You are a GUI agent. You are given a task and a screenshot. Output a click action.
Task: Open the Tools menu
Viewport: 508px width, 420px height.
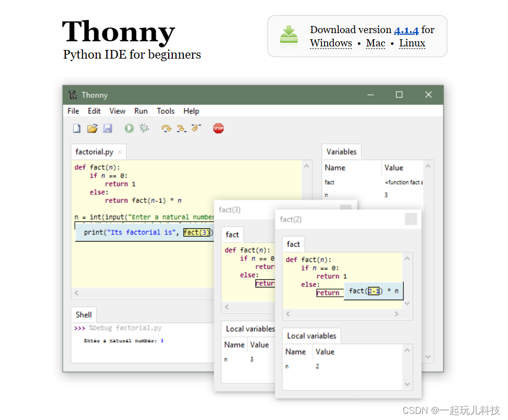166,111
